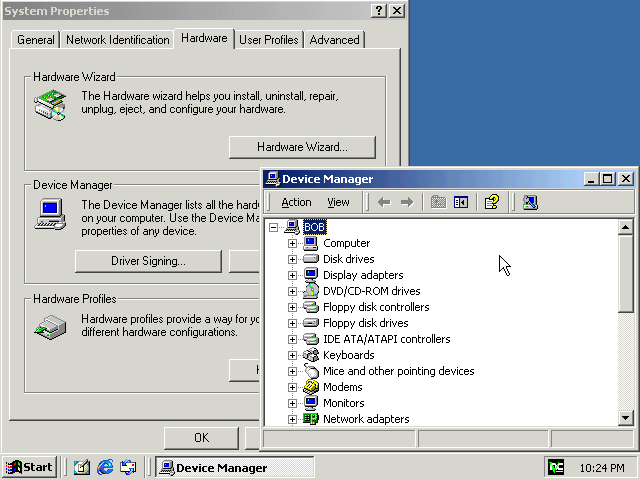Click the system tray icon beside the clock
Image resolution: width=640 pixels, height=480 pixels.
(556, 467)
